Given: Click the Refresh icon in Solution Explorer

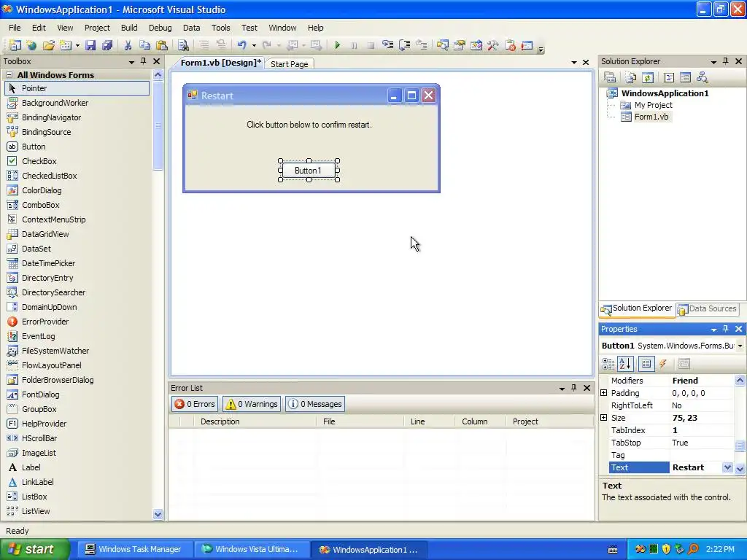Looking at the screenshot, I should (648, 77).
